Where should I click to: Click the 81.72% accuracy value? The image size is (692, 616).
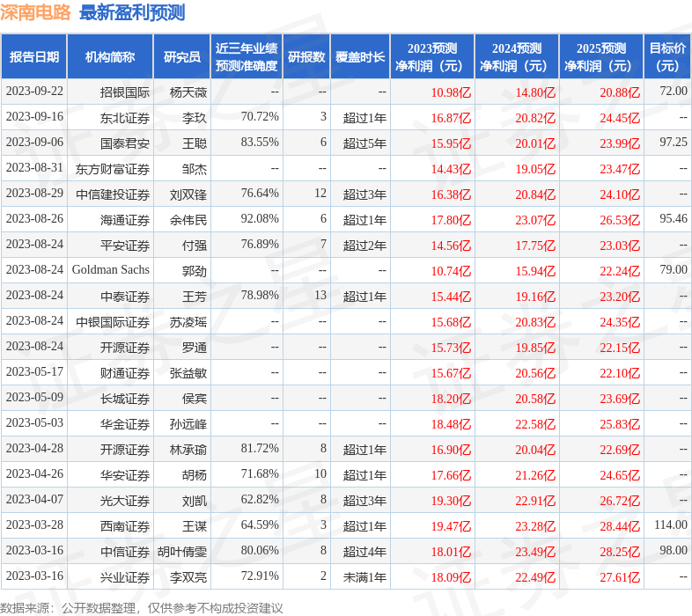(x=260, y=449)
